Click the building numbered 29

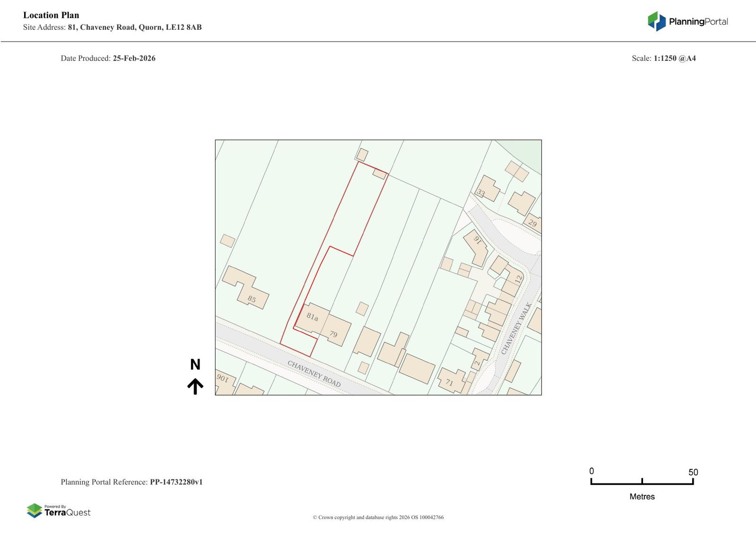tap(533, 223)
